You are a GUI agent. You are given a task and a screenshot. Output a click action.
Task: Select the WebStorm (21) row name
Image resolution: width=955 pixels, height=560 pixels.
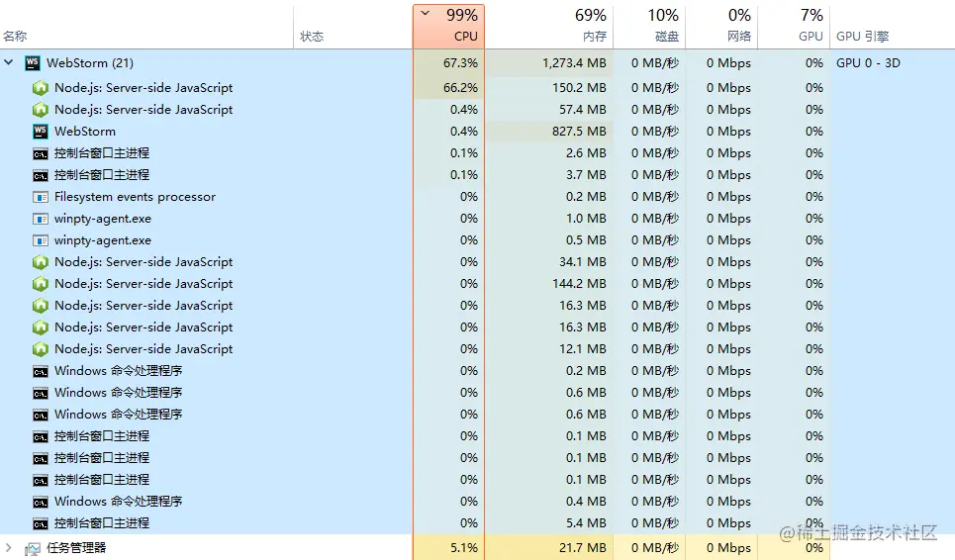pyautogui.click(x=90, y=62)
